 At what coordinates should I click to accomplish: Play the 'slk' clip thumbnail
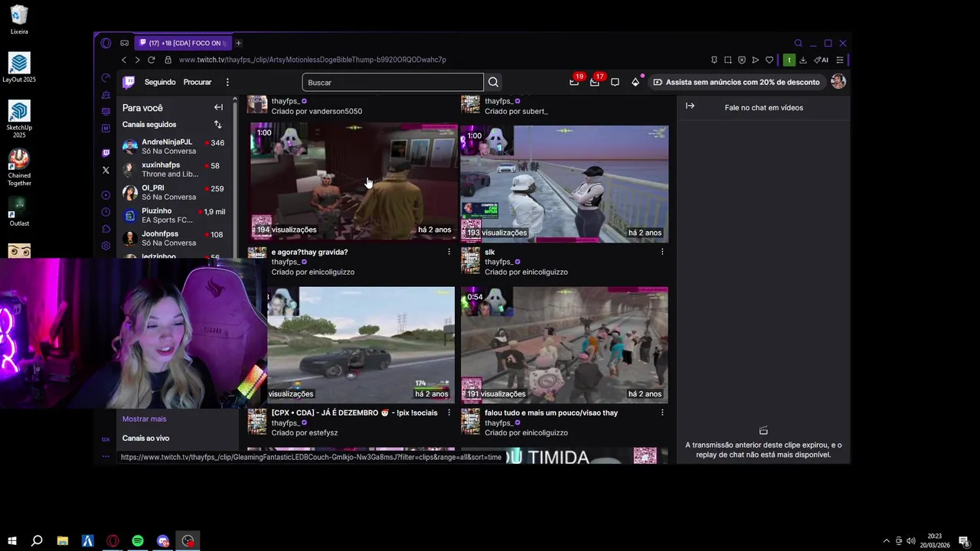564,184
